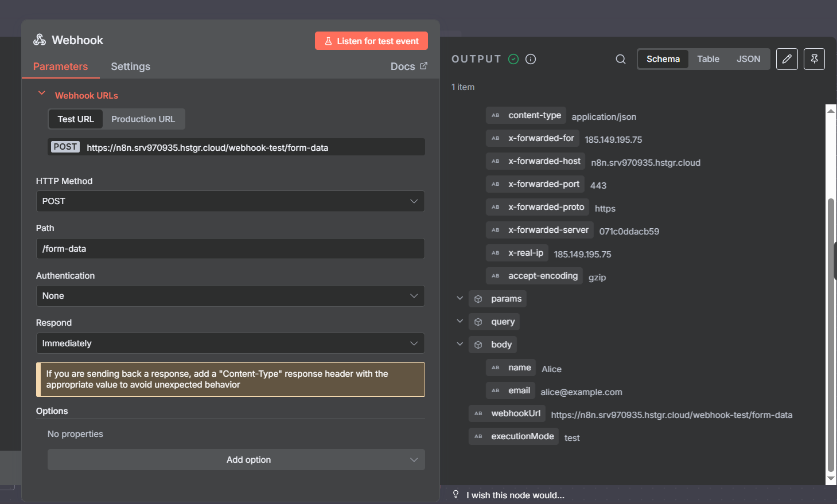Switch output view to JSON tab
837x504 pixels.
coord(748,59)
